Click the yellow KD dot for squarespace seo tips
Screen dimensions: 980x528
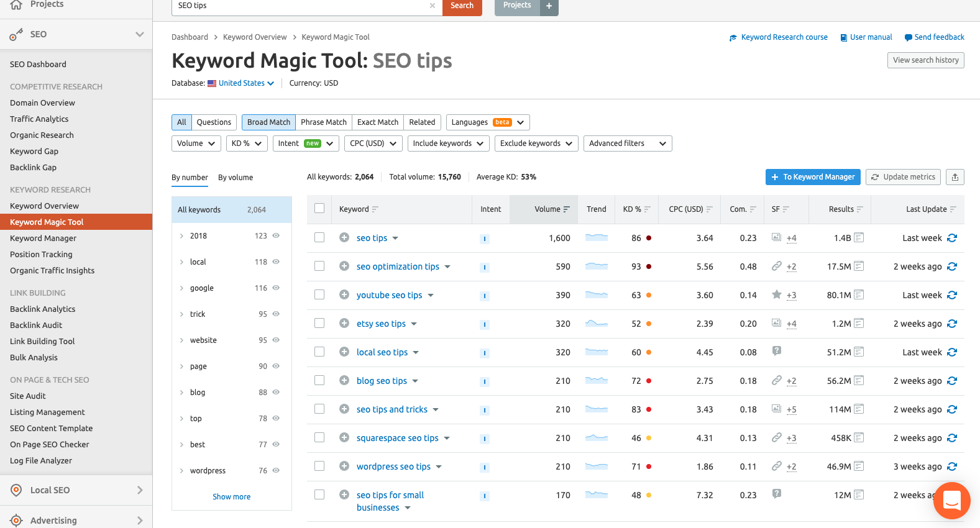click(x=649, y=438)
